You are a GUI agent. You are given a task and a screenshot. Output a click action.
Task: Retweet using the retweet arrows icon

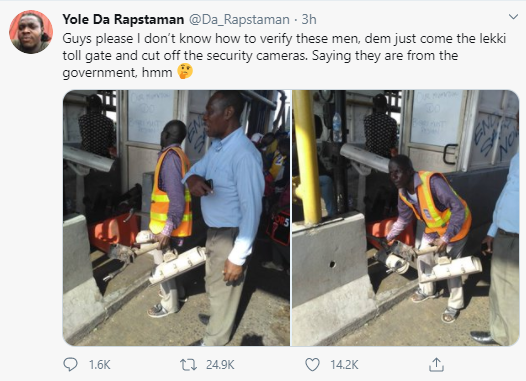point(189,365)
